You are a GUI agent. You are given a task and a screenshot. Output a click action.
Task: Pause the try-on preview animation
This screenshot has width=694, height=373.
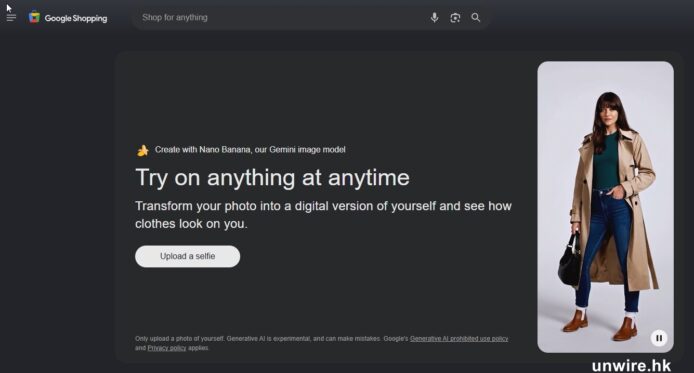pyautogui.click(x=659, y=338)
